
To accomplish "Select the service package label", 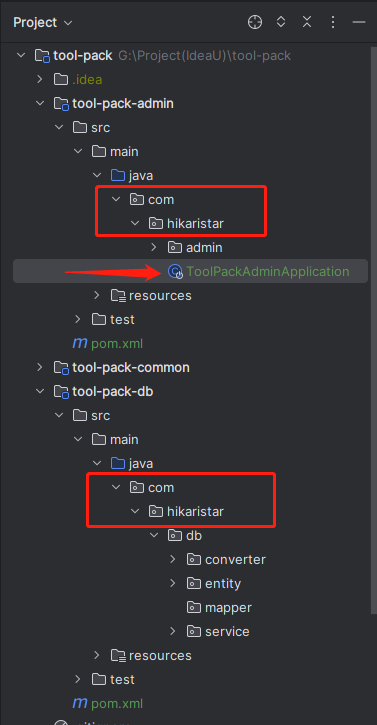I will (x=227, y=632).
